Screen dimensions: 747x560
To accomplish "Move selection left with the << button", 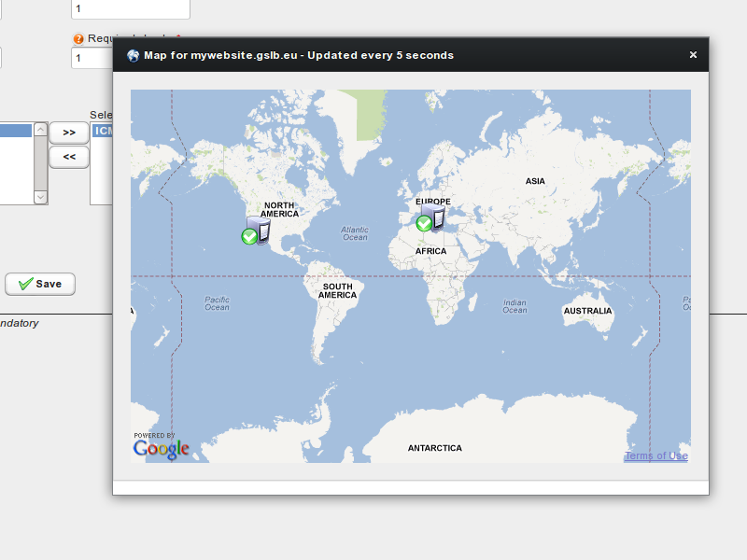I will 69,157.
